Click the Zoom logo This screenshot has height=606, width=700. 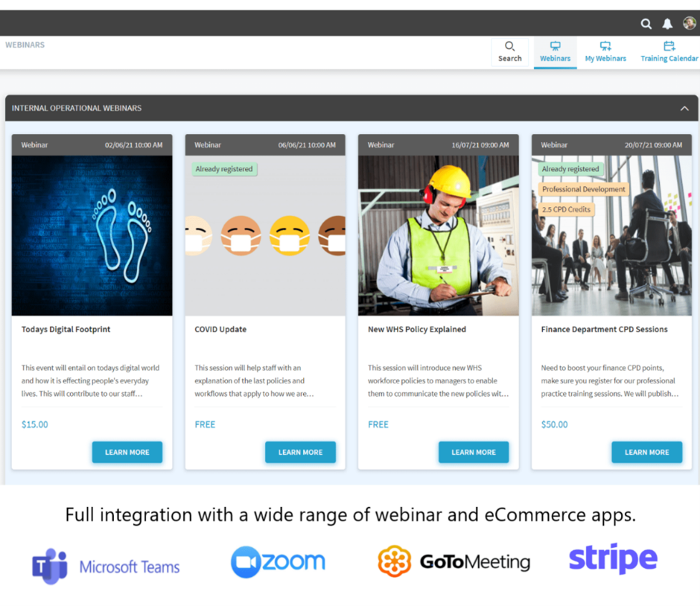tap(278, 562)
